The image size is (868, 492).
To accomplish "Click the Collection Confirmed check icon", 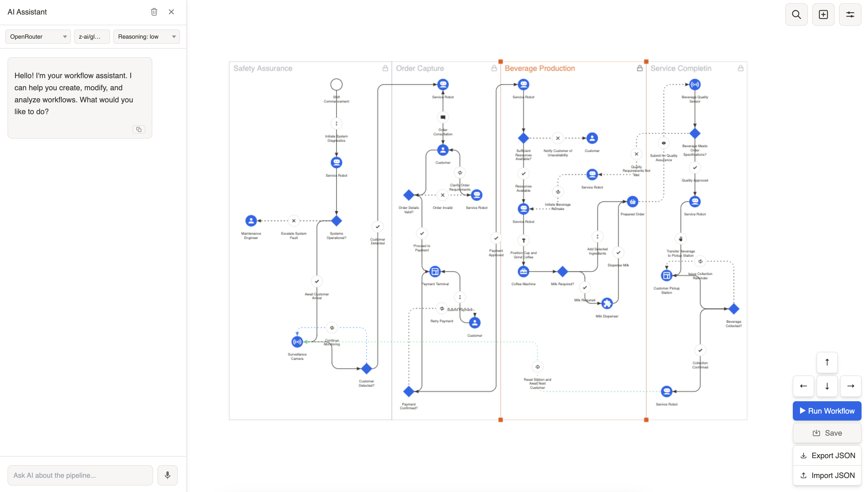I will (700, 350).
